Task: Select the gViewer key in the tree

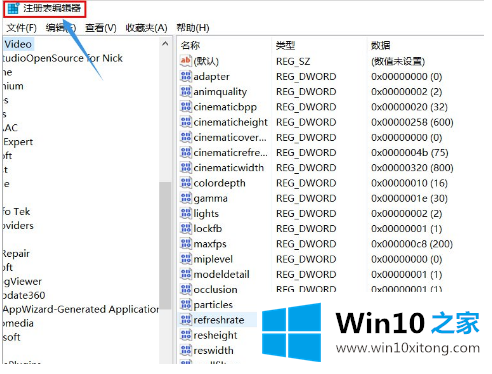Action: coord(23,282)
